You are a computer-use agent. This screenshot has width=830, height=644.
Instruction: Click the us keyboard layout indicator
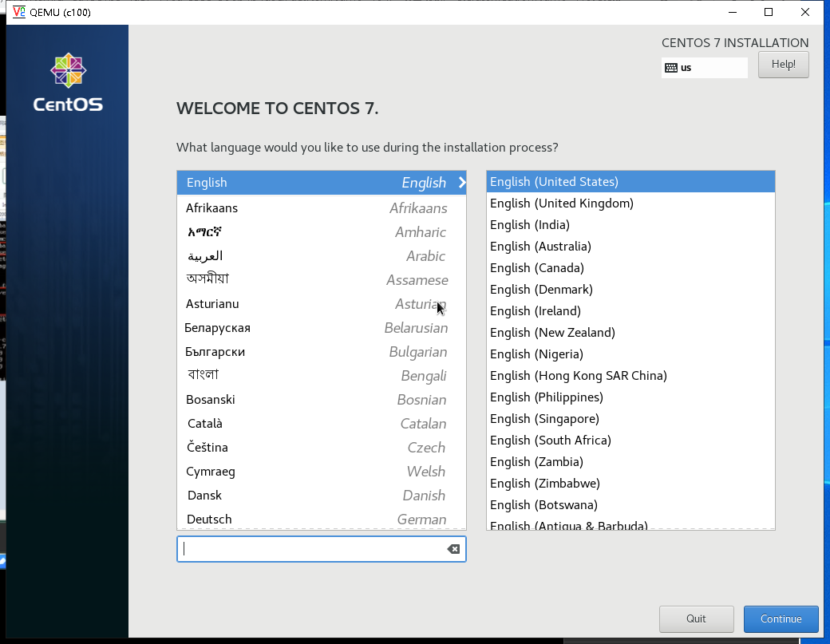(704, 68)
